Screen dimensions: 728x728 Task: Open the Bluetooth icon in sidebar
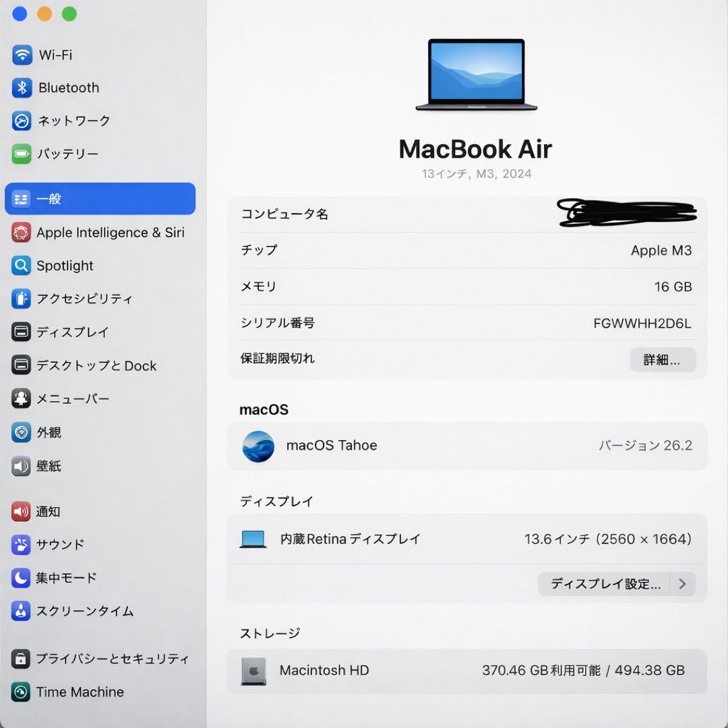click(x=22, y=88)
